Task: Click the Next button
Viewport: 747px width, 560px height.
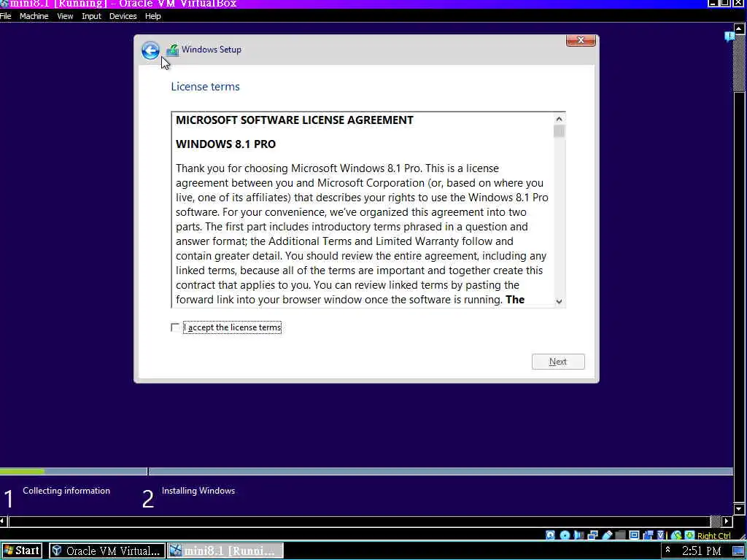Action: pyautogui.click(x=558, y=362)
